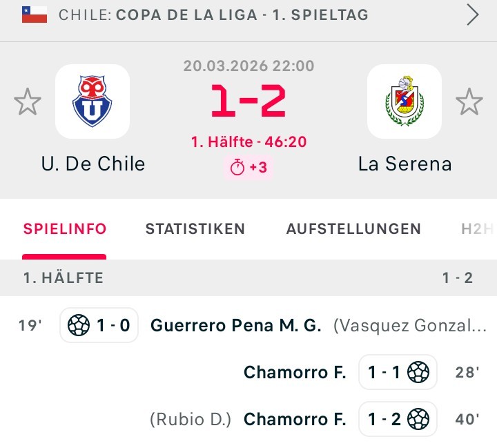Expand league details with right chevron
The image size is (497, 448).
pos(473,14)
